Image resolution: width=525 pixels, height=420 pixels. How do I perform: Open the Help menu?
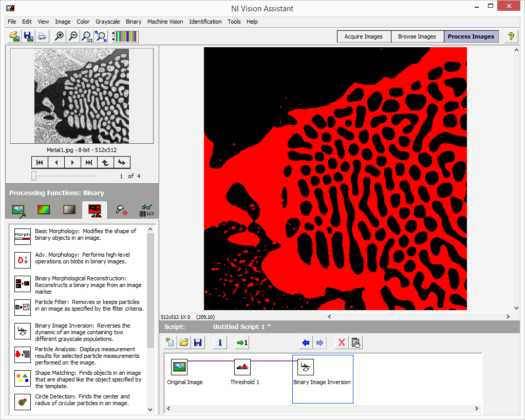252,22
